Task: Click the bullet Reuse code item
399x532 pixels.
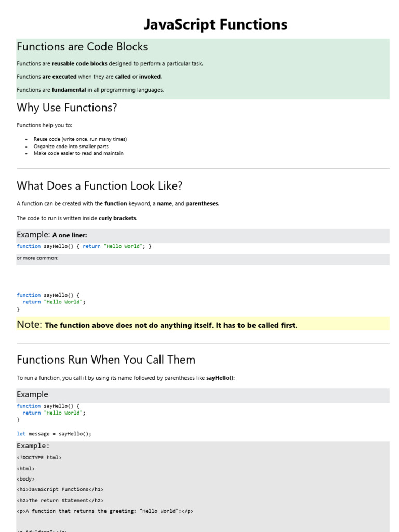Action: click(80, 139)
